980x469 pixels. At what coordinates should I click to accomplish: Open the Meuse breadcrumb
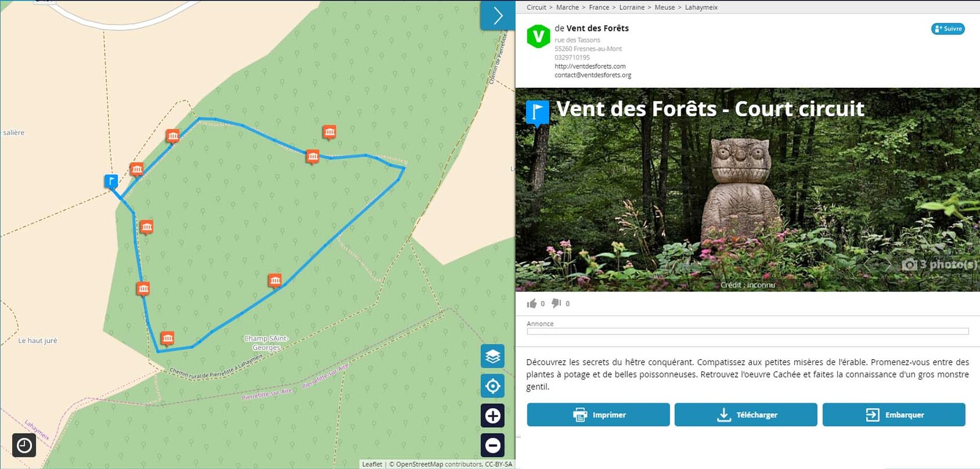point(665,7)
